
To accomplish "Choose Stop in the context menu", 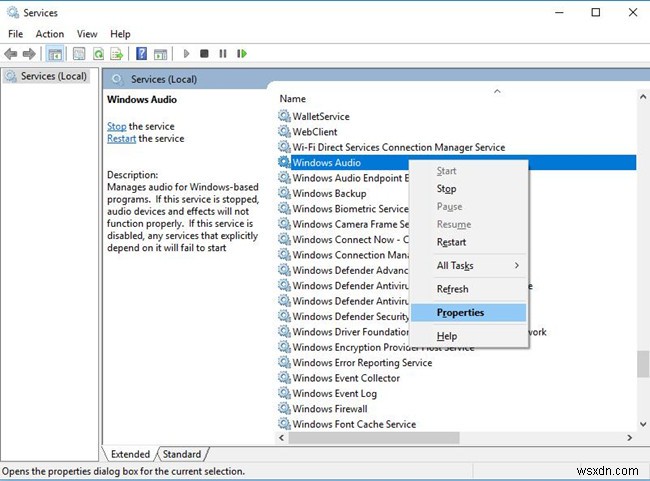I will (468, 189).
